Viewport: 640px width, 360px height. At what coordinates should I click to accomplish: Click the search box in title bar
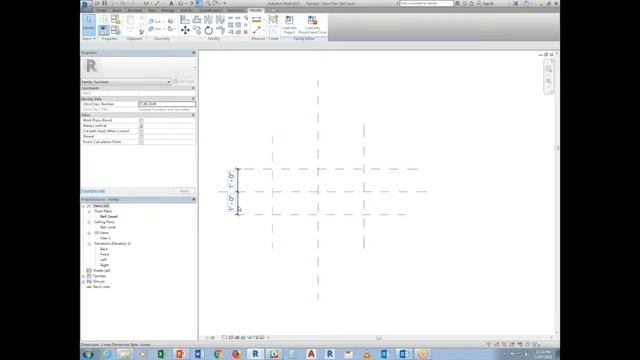(x=426, y=3)
